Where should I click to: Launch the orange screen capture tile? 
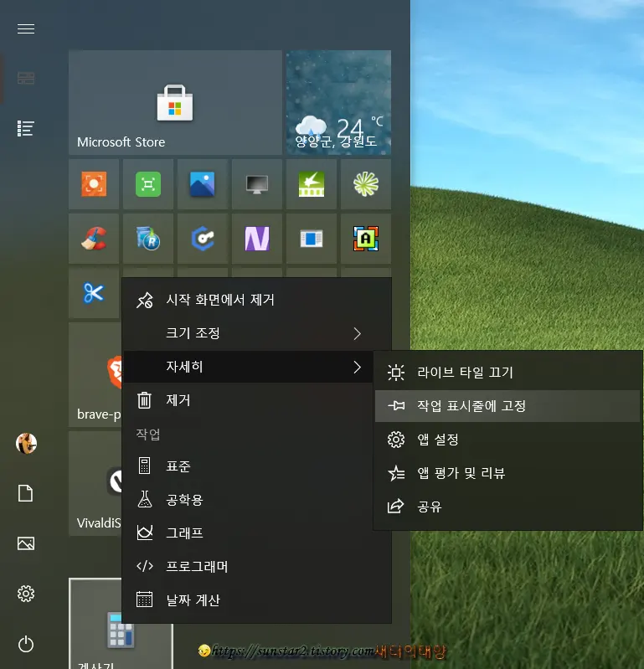click(94, 184)
